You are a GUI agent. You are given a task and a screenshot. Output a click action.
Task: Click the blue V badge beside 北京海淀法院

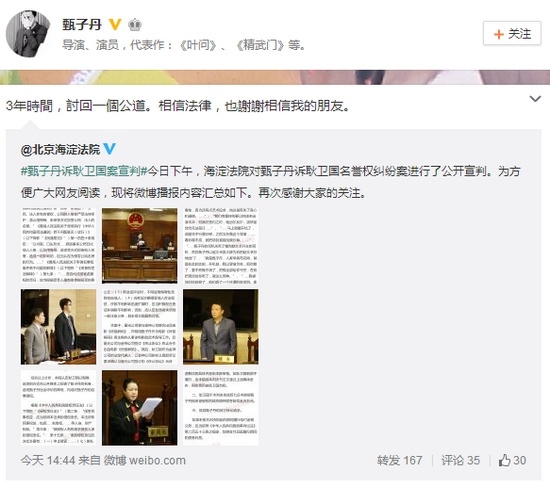coord(109,149)
